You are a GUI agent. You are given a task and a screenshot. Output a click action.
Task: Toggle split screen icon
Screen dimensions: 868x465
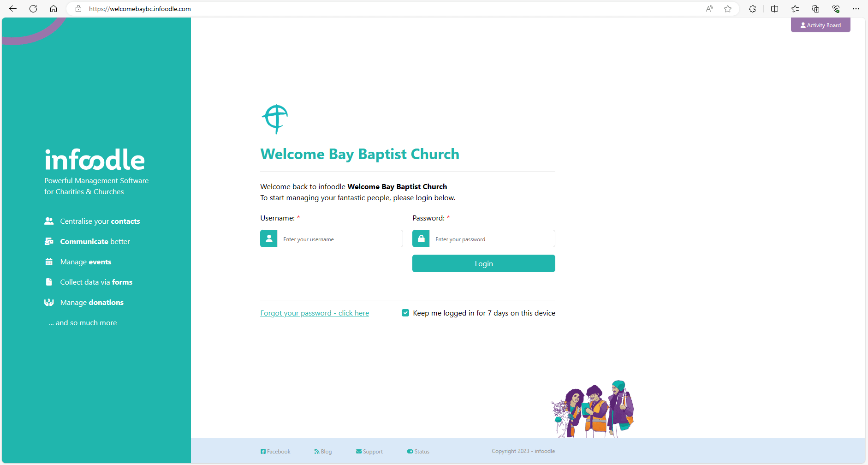click(x=774, y=9)
